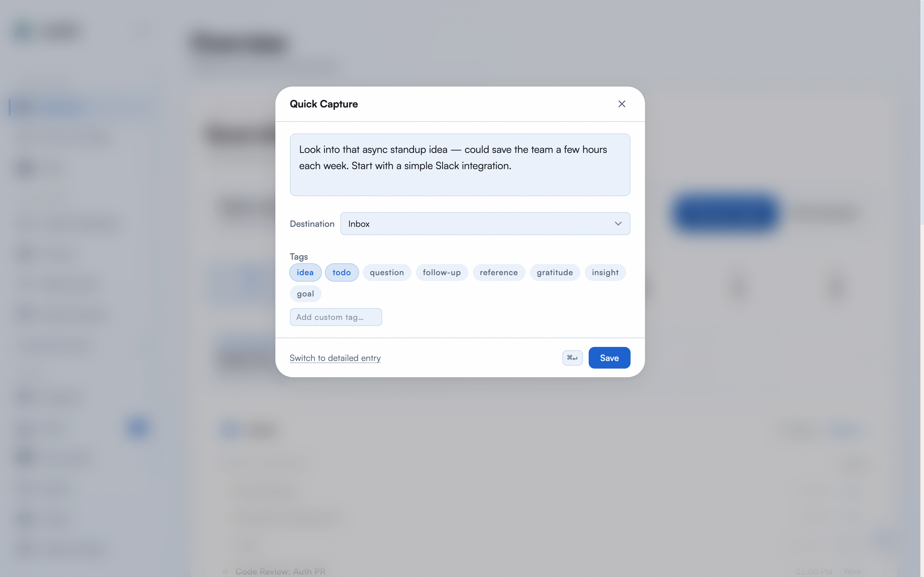Click the Command-Return shortcut badge
The image size is (924, 577).
[x=572, y=358]
